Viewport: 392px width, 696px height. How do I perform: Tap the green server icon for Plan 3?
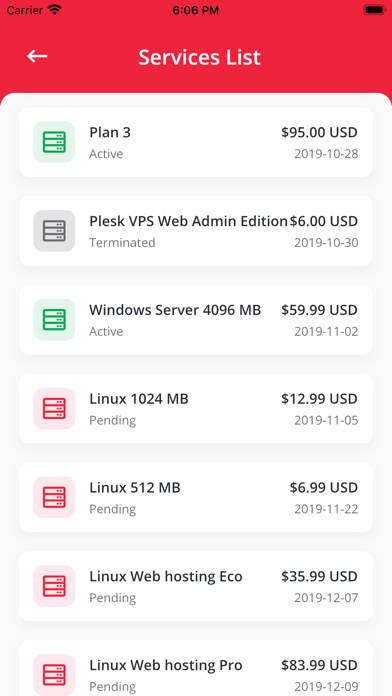pyautogui.click(x=54, y=142)
